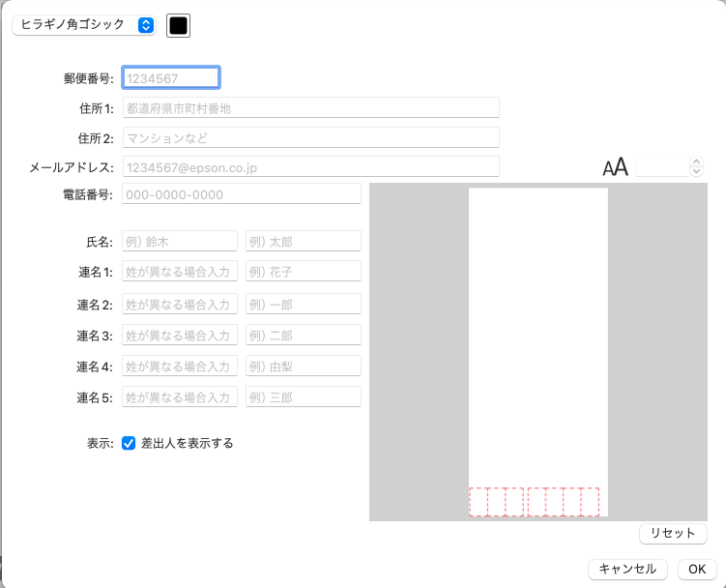The height and width of the screenshot is (588, 726).
Task: Click the 氏名 surname field 鈴木
Action: (x=180, y=241)
